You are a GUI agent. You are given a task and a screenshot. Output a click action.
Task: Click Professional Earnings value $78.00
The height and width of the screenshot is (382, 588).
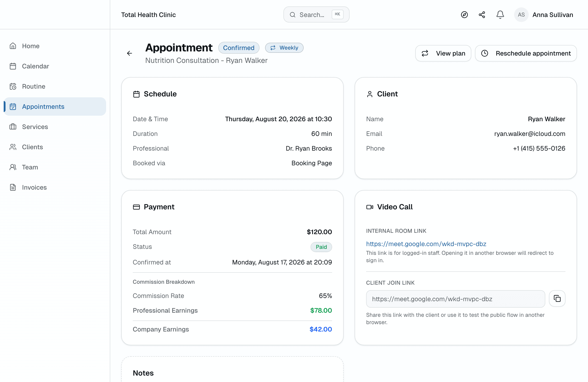pos(321,310)
